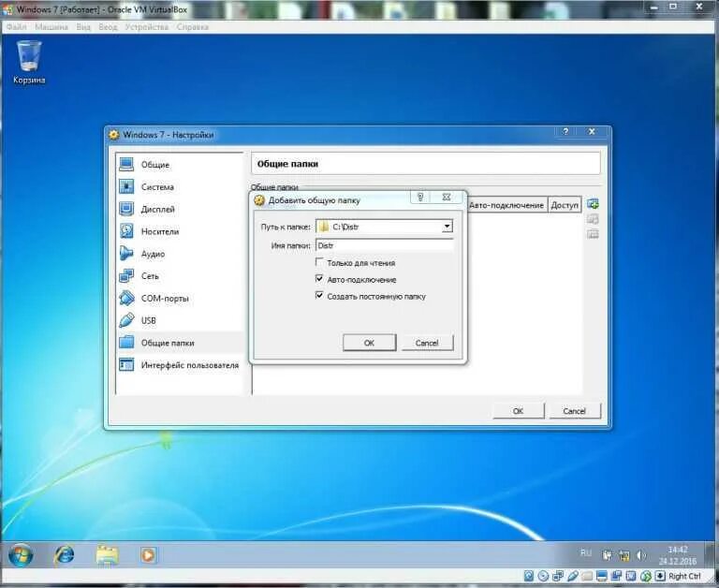Click the shared folders status bar icon
The image size is (719, 588).
(x=587, y=576)
